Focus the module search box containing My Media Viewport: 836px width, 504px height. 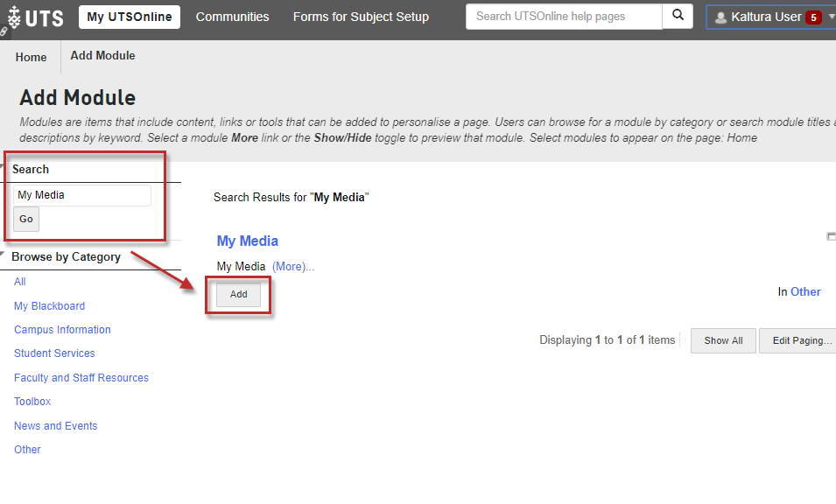pyautogui.click(x=82, y=195)
